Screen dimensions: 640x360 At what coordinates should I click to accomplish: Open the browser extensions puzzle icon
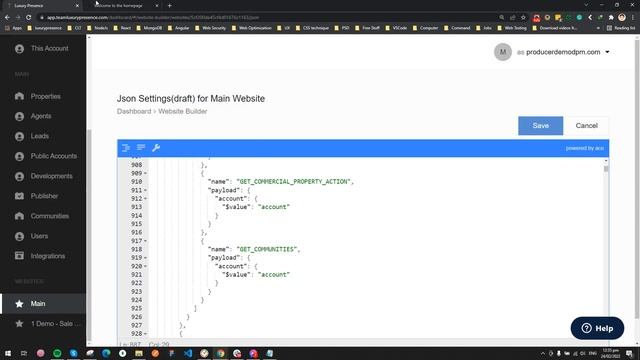[611, 18]
